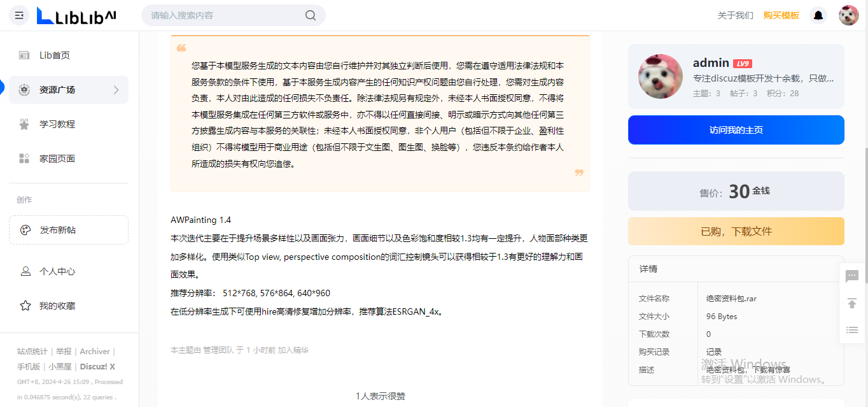Open the notification bell icon

pos(818,15)
